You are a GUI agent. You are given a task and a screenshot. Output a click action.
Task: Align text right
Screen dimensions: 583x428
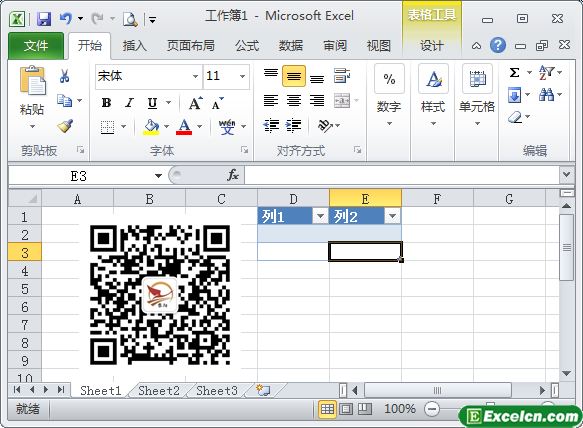click(317, 100)
